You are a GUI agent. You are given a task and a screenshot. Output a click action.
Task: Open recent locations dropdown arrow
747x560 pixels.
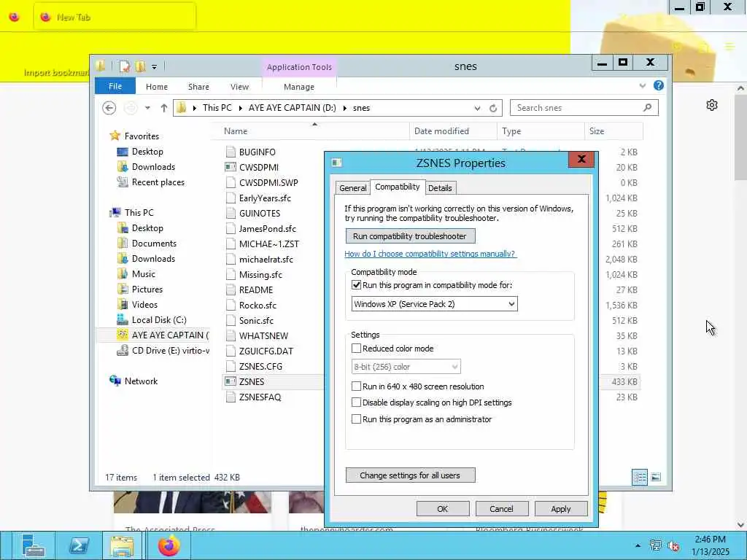click(x=147, y=108)
